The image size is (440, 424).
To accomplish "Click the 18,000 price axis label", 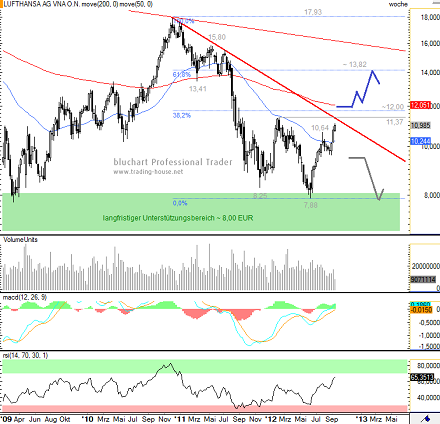I will click(x=430, y=18).
